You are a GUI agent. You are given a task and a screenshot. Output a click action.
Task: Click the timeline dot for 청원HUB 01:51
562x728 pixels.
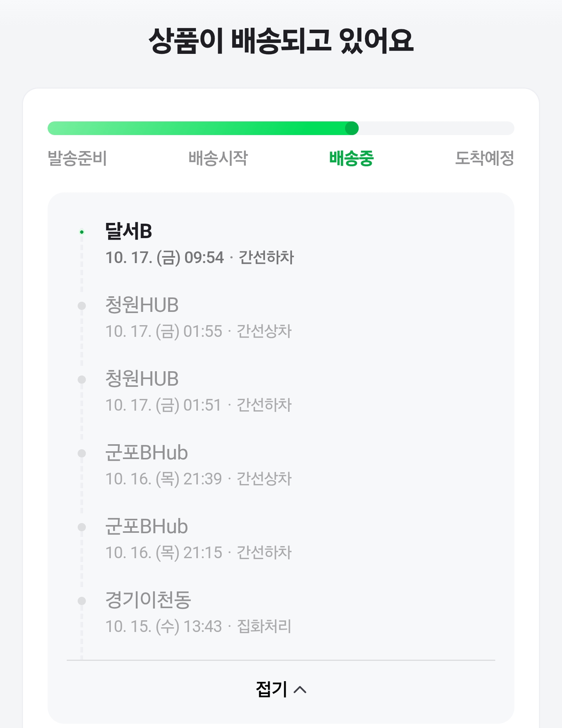(x=82, y=379)
